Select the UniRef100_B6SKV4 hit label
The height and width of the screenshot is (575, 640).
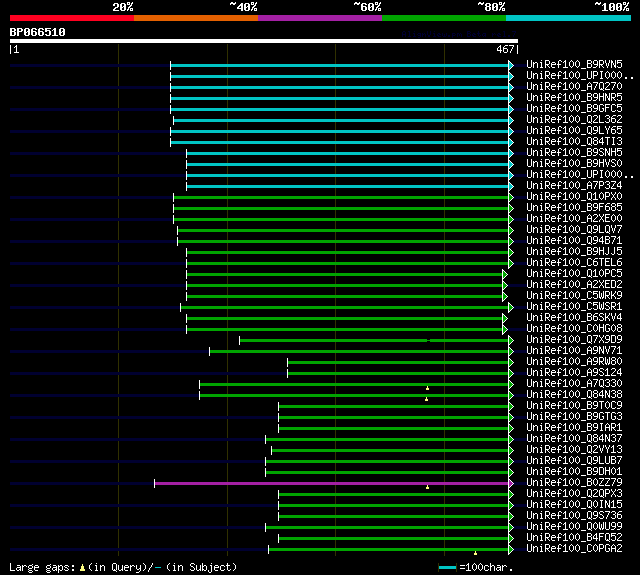click(574, 318)
